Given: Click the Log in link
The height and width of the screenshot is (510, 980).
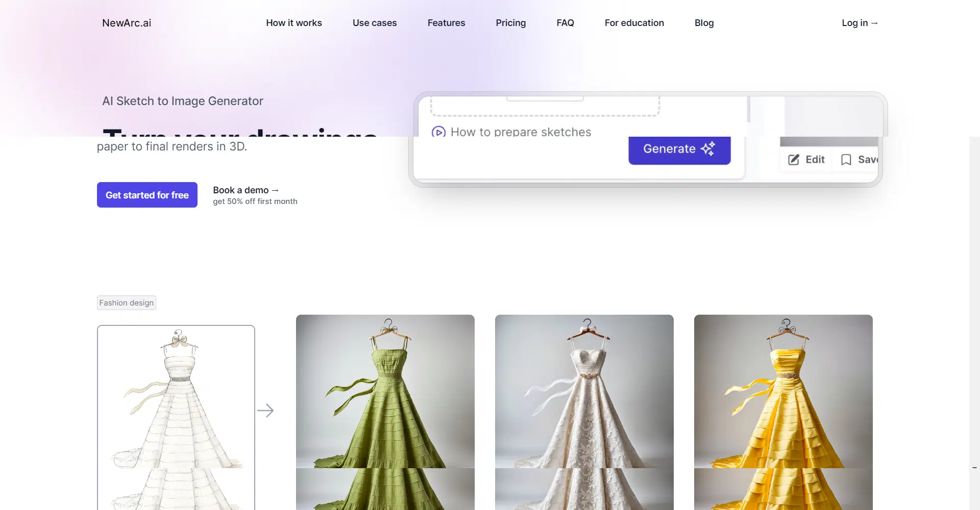Looking at the screenshot, I should [x=860, y=23].
